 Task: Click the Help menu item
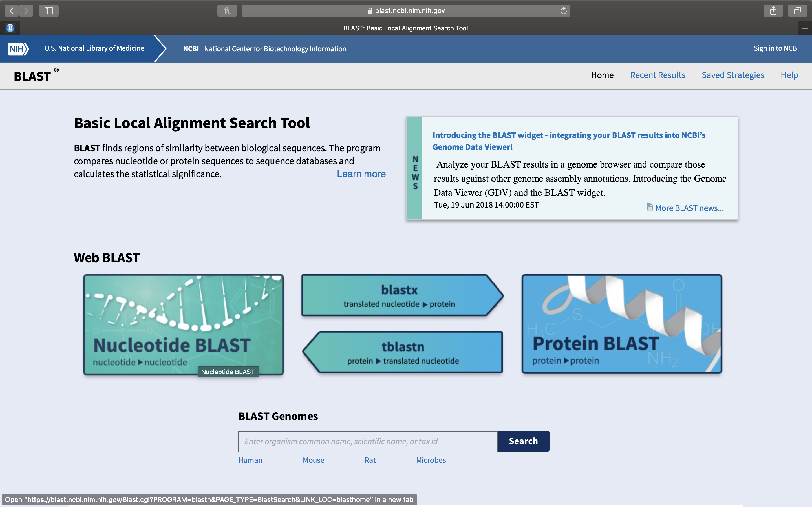coord(790,75)
